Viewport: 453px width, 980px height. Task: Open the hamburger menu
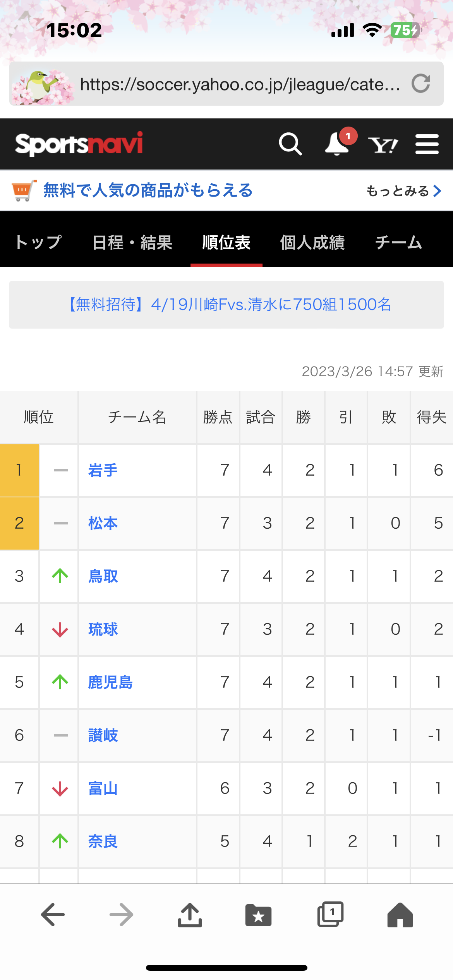(427, 144)
